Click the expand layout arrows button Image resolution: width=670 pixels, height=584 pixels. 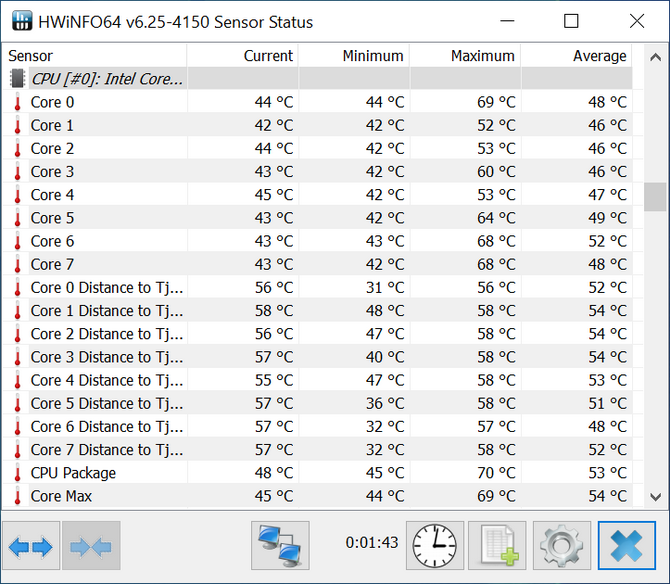(31, 546)
